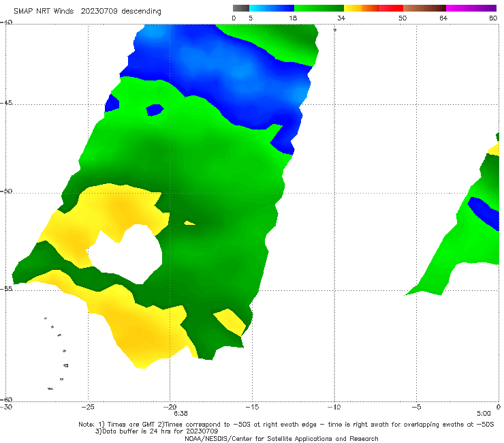Click the 'Note: 1) Times are GMT' footnote line
This screenshot has width=504, height=443.
tap(286, 425)
